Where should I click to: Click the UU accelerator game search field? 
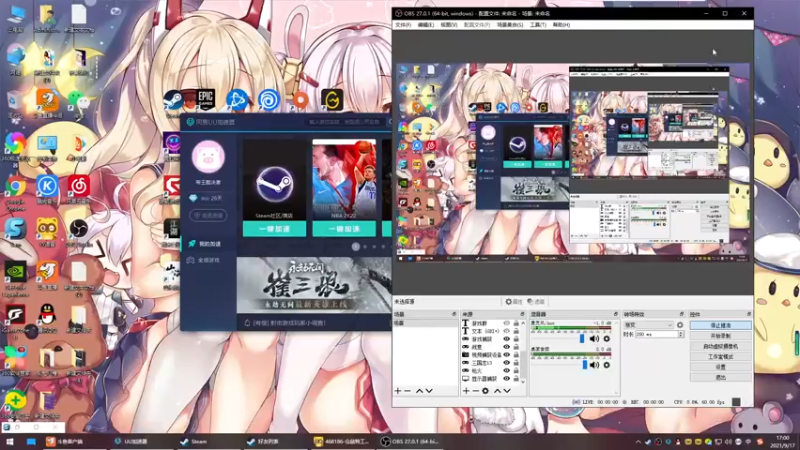pyautogui.click(x=345, y=122)
